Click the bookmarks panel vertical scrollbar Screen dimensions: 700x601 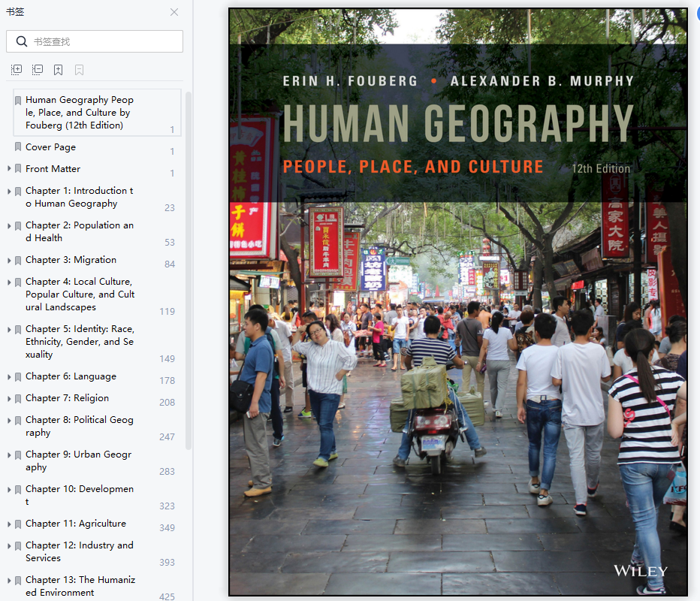point(189,270)
